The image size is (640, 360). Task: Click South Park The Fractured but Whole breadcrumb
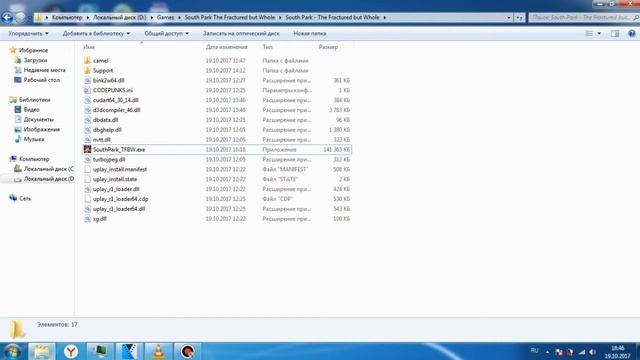point(230,18)
